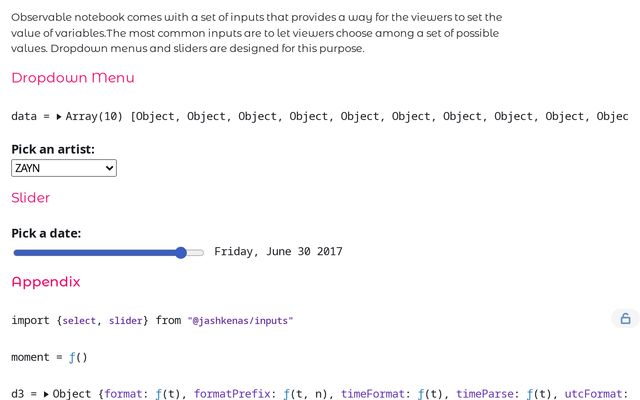
Task: Click the "Appendix" section heading
Action: click(x=46, y=282)
